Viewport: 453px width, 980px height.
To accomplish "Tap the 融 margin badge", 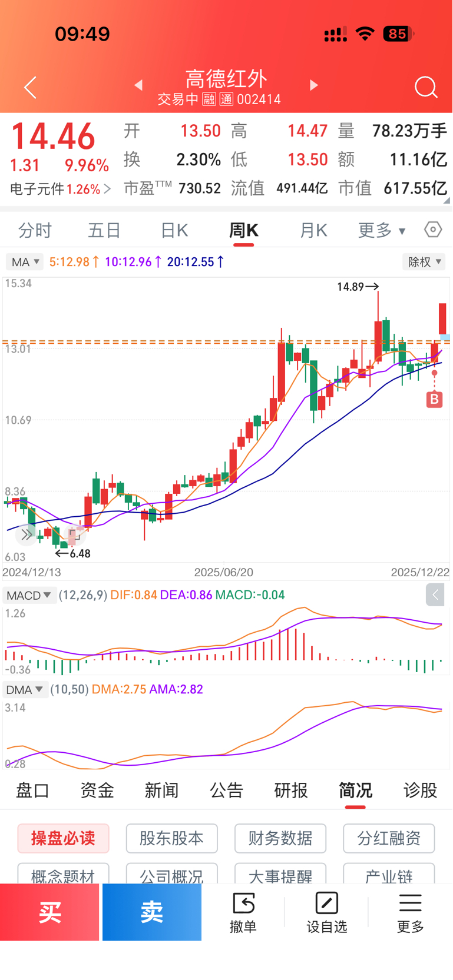I will 209,99.
